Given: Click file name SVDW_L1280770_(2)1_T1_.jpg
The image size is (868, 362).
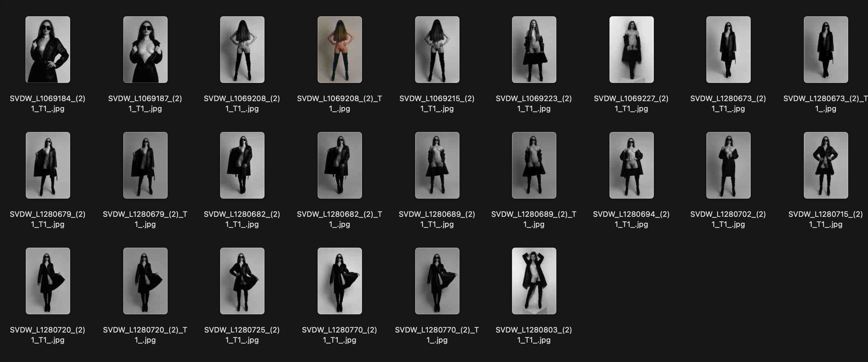Looking at the screenshot, I should tap(340, 335).
